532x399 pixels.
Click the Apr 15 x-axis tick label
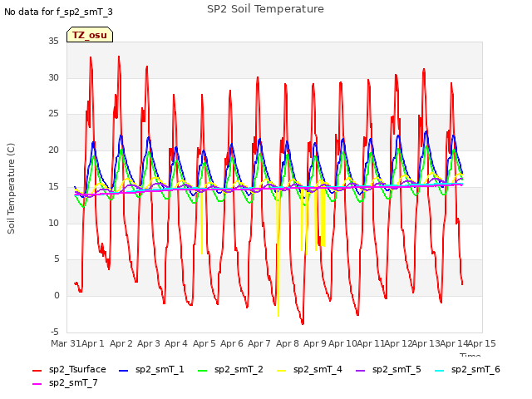(482, 343)
